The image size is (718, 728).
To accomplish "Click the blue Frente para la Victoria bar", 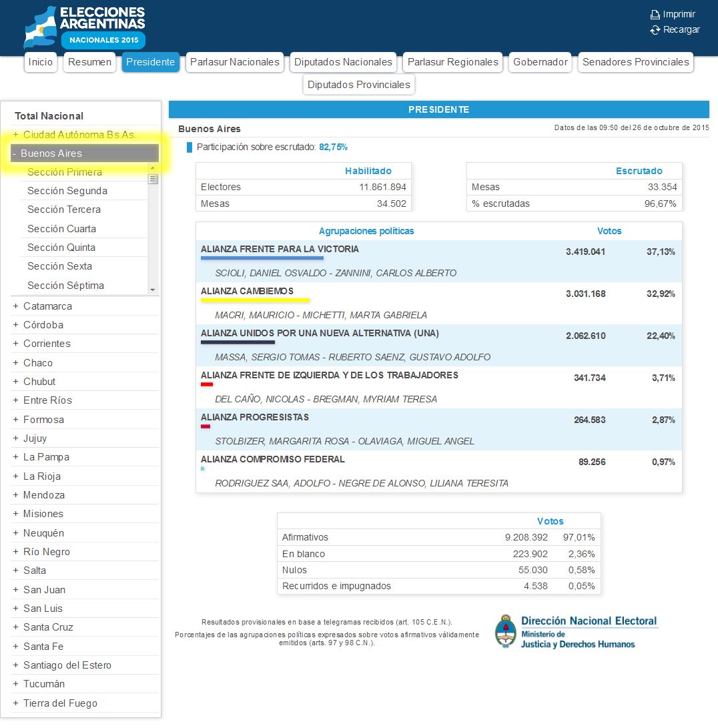I will click(262, 258).
